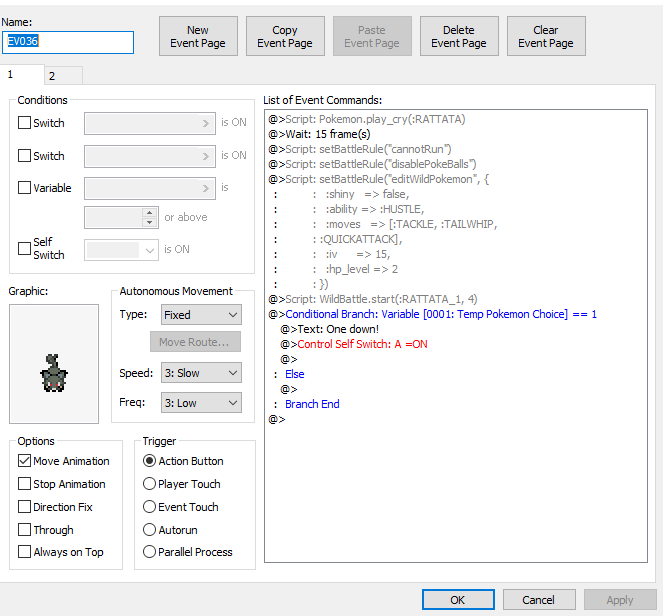
Task: Open the Freq dropdown set to Low
Action: 201,403
